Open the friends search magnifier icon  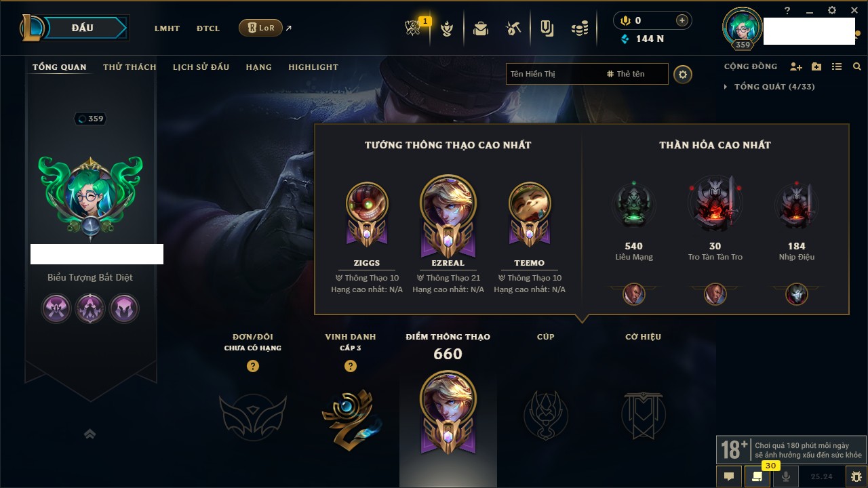click(x=857, y=67)
